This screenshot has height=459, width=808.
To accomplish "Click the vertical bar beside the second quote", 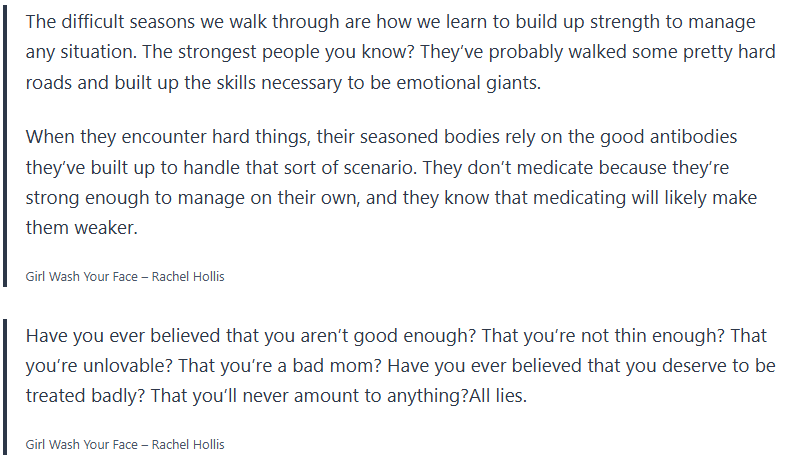I will (x=5, y=386).
